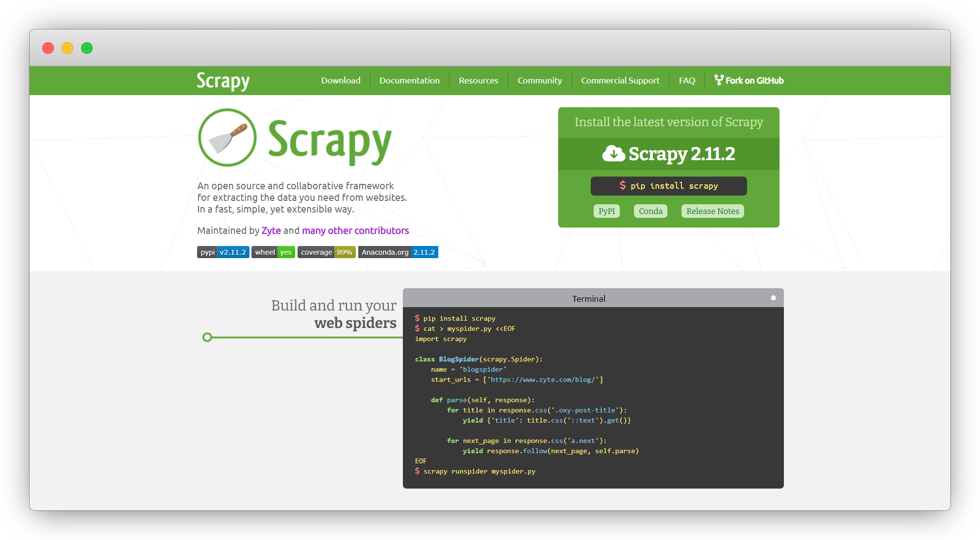Click the 'class BlogSpider' code line
This screenshot has height=540, width=980.
coord(479,359)
